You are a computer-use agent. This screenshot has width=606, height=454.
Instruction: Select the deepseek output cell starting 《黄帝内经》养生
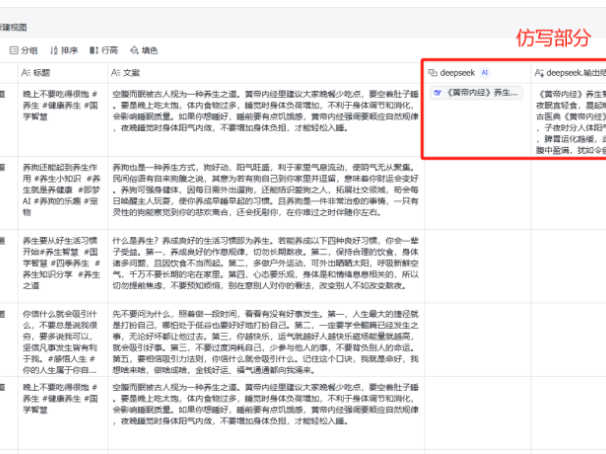568,120
